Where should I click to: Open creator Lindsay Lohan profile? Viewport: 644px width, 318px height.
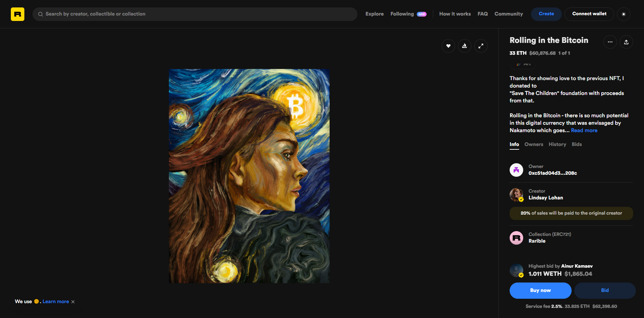tap(546, 198)
